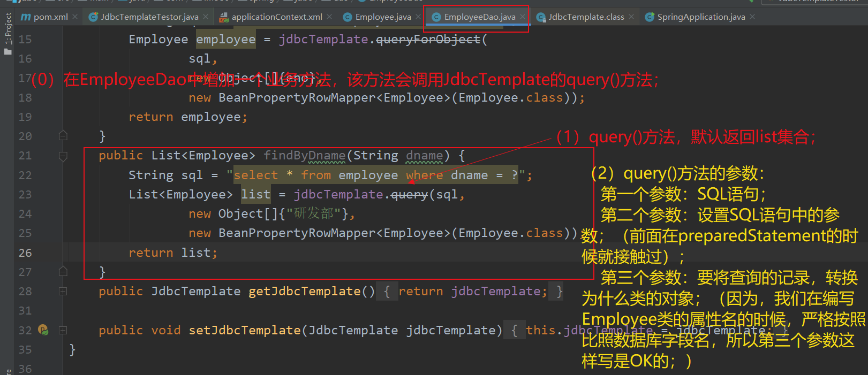Click the dname parameter on line 21
The height and width of the screenshot is (375, 868).
click(424, 156)
